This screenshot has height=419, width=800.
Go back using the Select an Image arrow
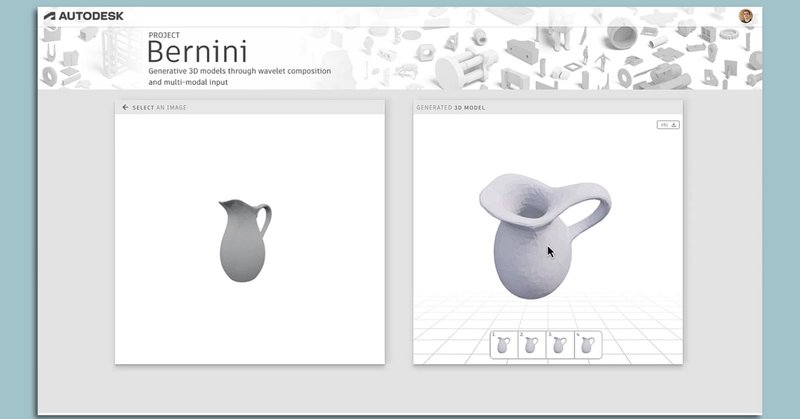click(125, 107)
